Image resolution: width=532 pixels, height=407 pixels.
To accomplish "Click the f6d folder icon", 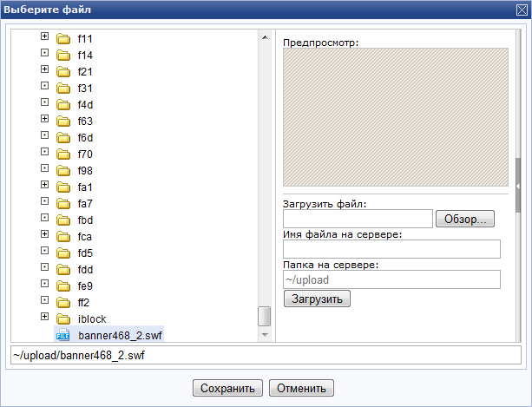I will pos(63,138).
